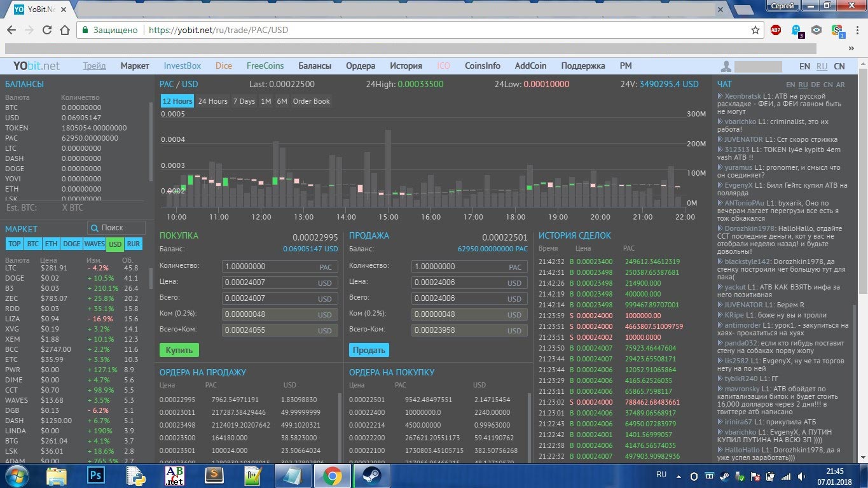The width and height of the screenshot is (868, 488).
Task: Click the colorful S extension icon
Action: point(837,30)
